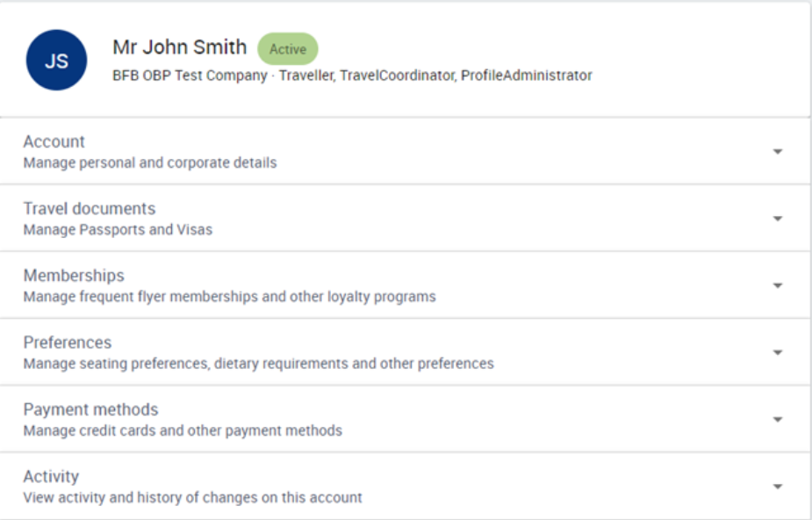Open the Travel documents heading
This screenshot has width=812, height=520.
click(x=89, y=208)
